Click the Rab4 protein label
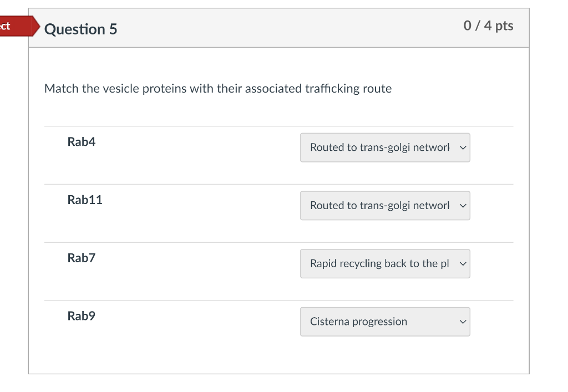The width and height of the screenshot is (568, 392). (82, 142)
